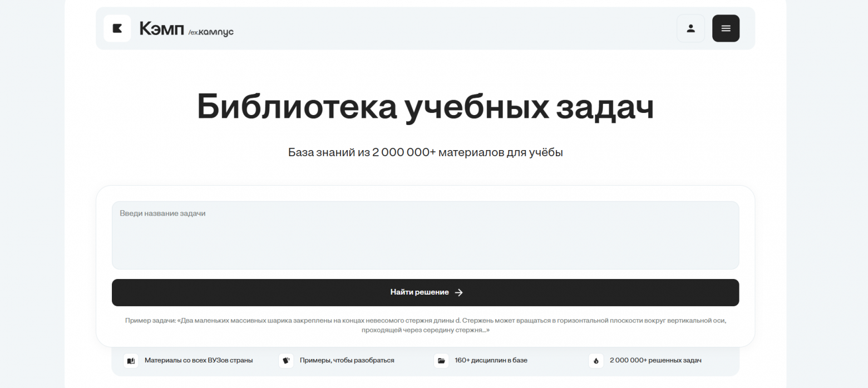Viewport: 868px width, 388px height.
Task: Open the site navigation via the dark menu button
Action: pyautogui.click(x=726, y=28)
